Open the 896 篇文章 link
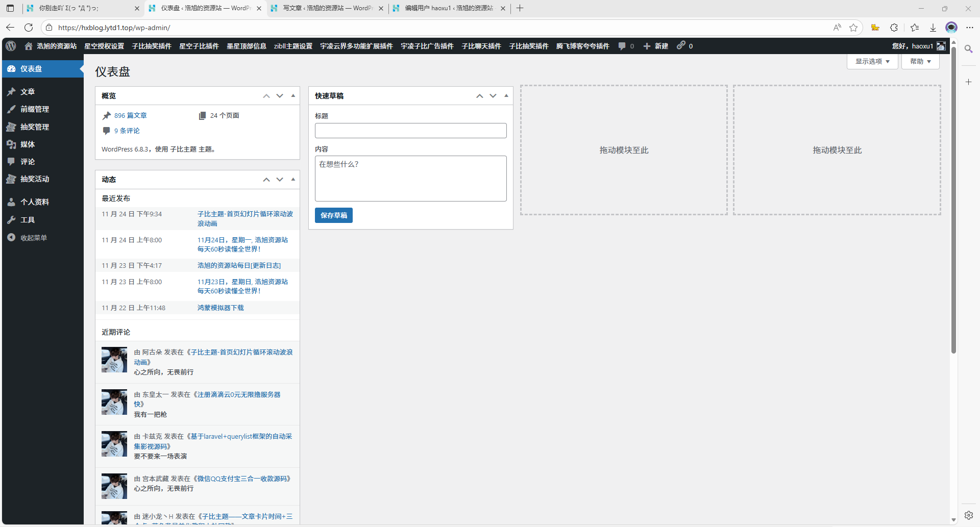Screen dimensions: 980x527 (x=131, y=115)
